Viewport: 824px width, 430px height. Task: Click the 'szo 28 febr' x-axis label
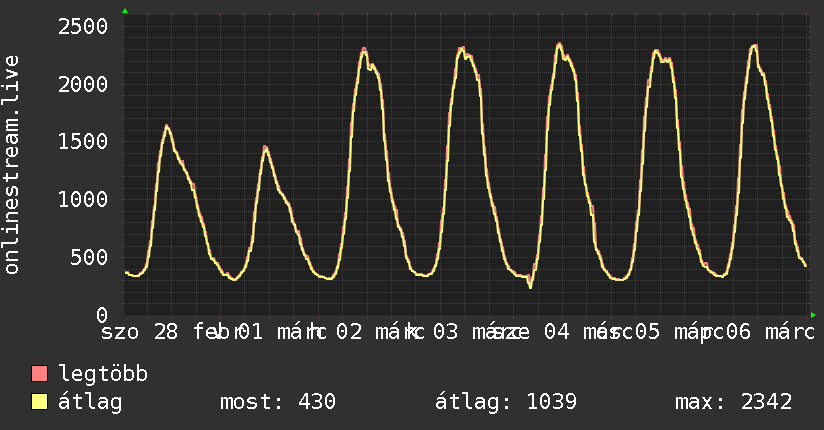point(172,332)
